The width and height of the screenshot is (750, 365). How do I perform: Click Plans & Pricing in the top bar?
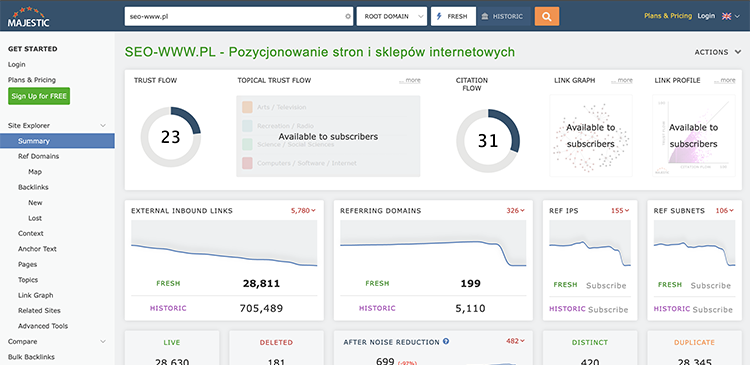(668, 16)
